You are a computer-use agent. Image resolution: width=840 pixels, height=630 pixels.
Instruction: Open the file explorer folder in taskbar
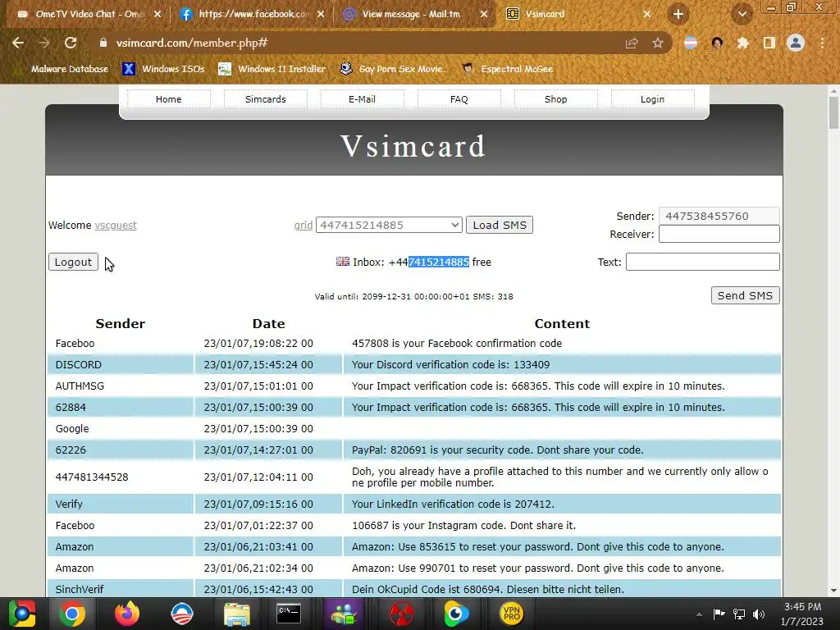[237, 614]
